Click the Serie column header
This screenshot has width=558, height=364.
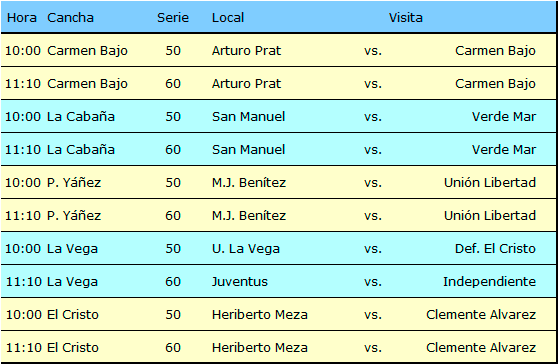click(173, 17)
